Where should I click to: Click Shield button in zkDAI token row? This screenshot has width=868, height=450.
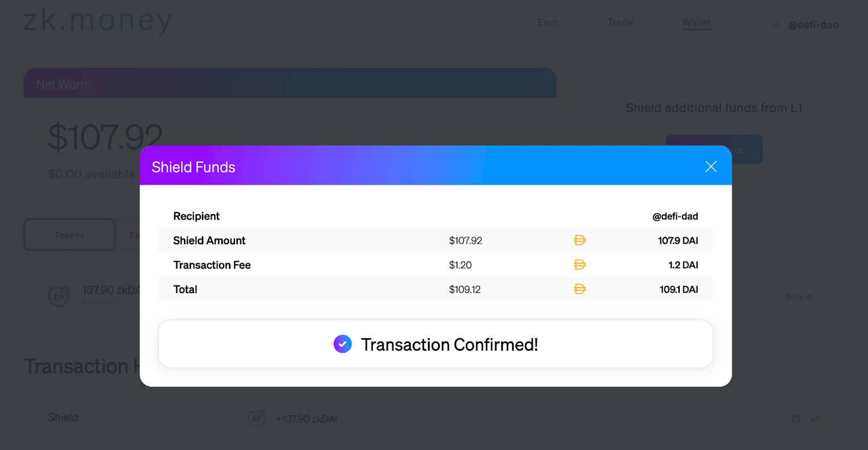click(x=799, y=296)
